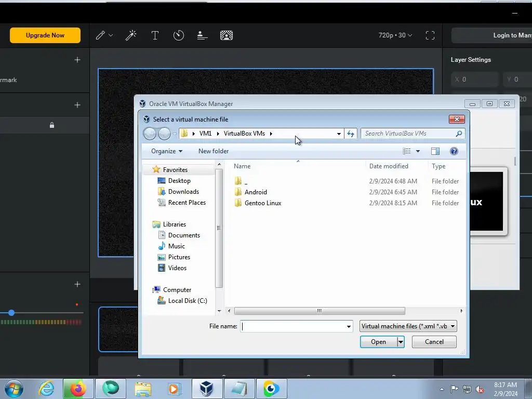Expand the address bar path dropdown
Viewport: 532px width, 399px height.
coord(339,134)
